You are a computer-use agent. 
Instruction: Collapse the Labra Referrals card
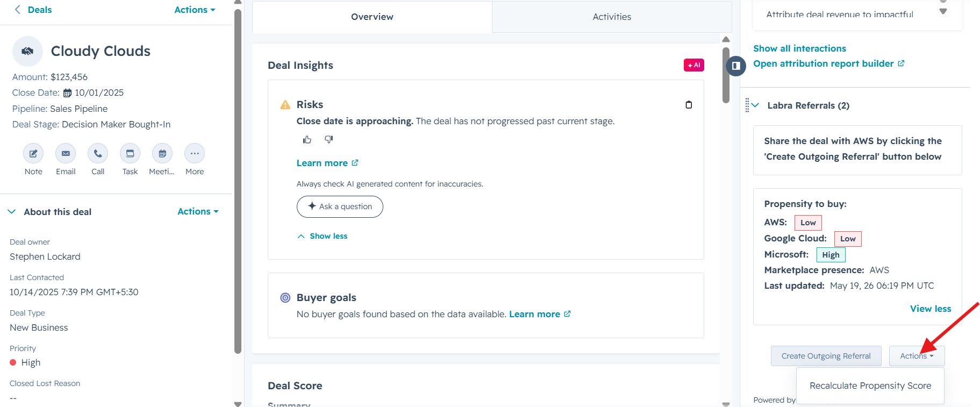(755, 105)
